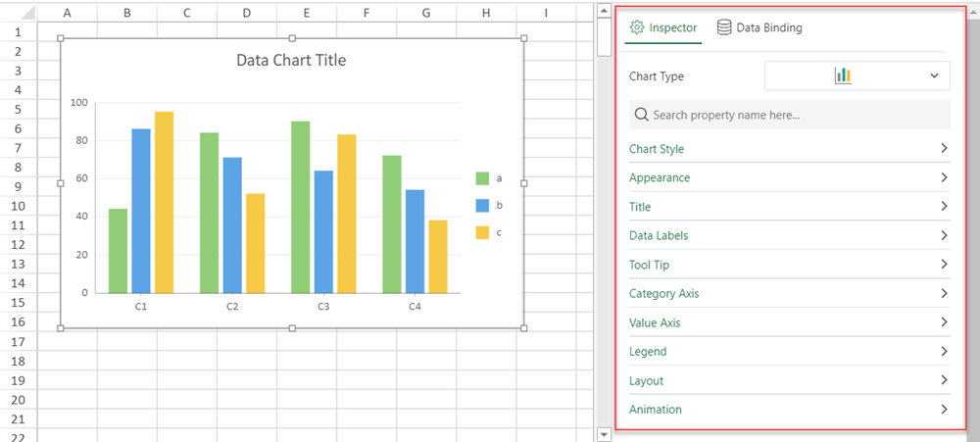Open the Chart Type dropdown
The image size is (980, 442).
pos(857,76)
